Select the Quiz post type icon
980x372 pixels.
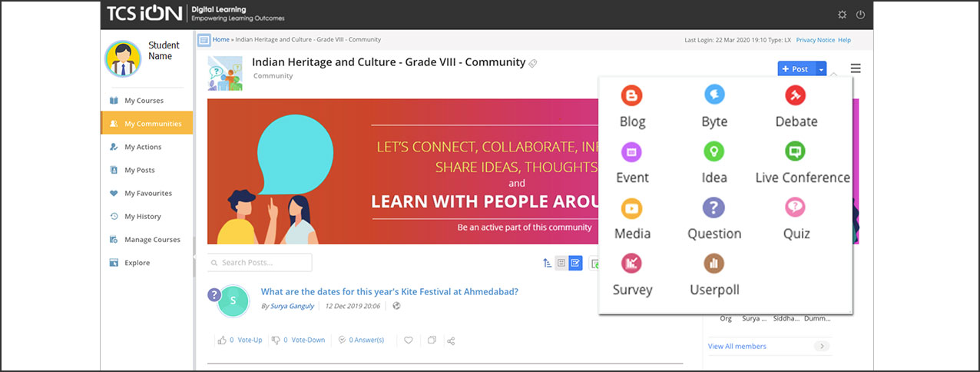point(795,208)
